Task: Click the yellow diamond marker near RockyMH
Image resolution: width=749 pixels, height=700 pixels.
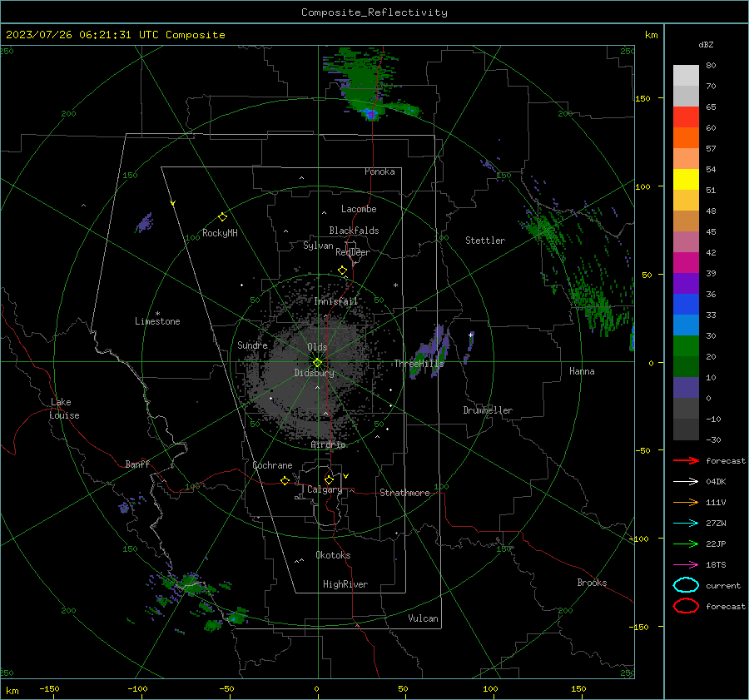Action: (x=222, y=217)
